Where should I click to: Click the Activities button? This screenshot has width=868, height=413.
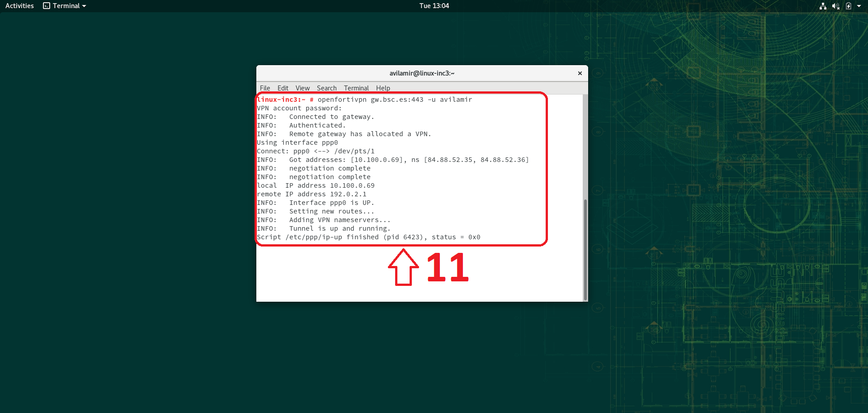coord(19,6)
